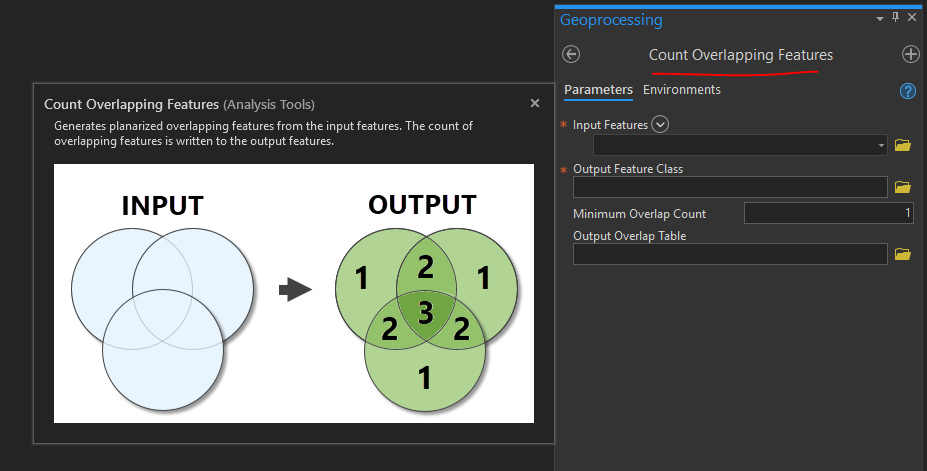Click the Count Overlapping Features tool title

pos(740,55)
